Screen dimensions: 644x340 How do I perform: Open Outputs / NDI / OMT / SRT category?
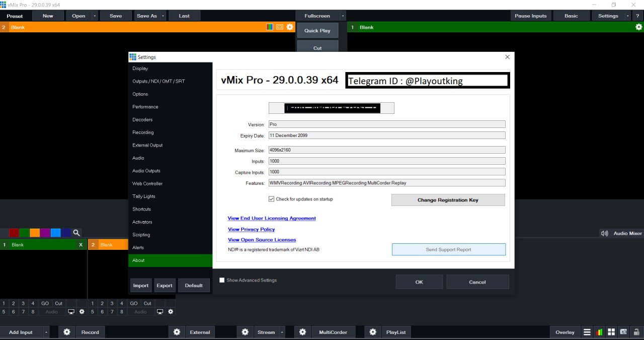click(171, 81)
